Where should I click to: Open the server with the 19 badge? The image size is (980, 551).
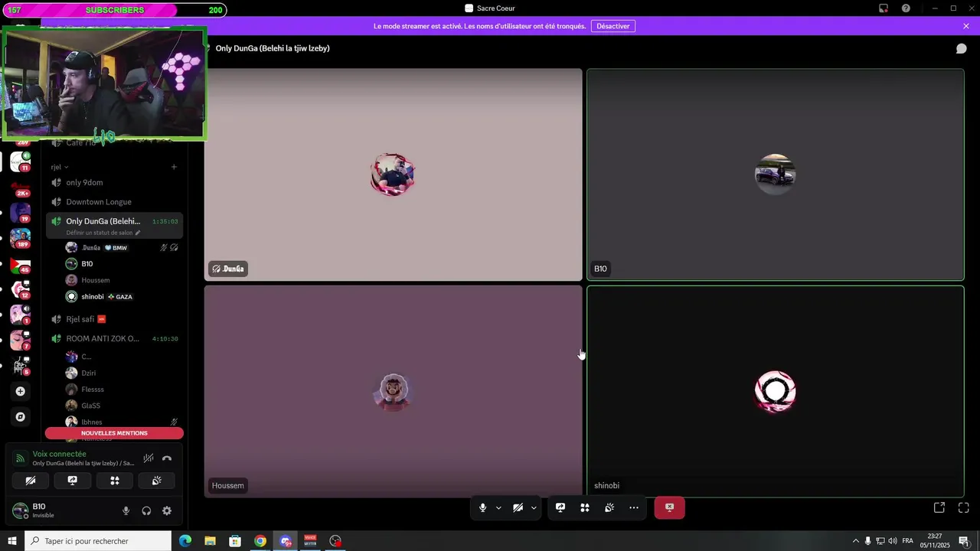21,213
